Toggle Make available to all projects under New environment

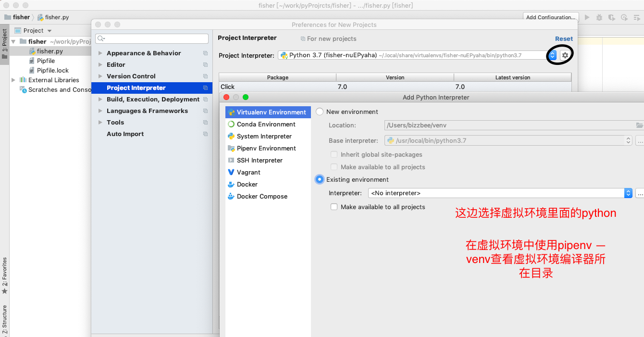[x=334, y=167]
